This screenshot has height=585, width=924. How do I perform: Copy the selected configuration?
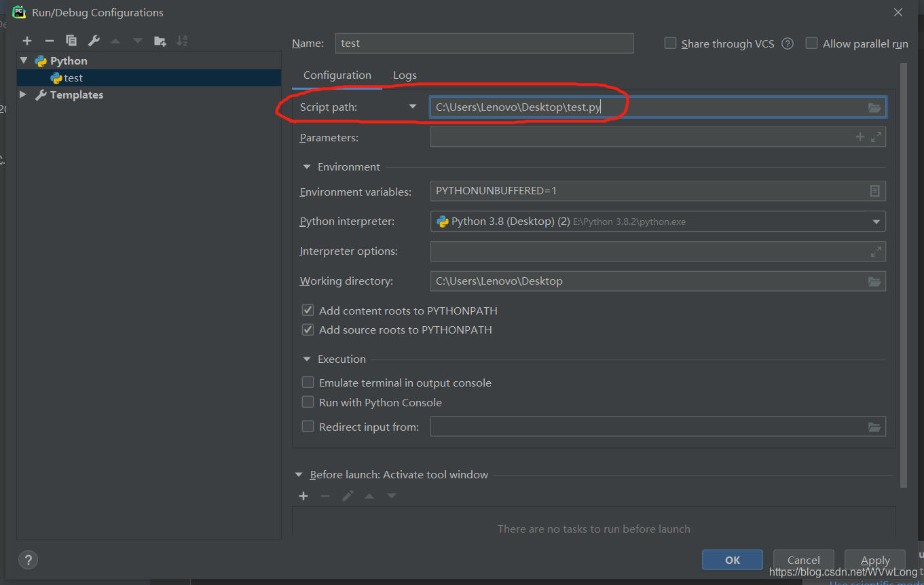point(71,41)
